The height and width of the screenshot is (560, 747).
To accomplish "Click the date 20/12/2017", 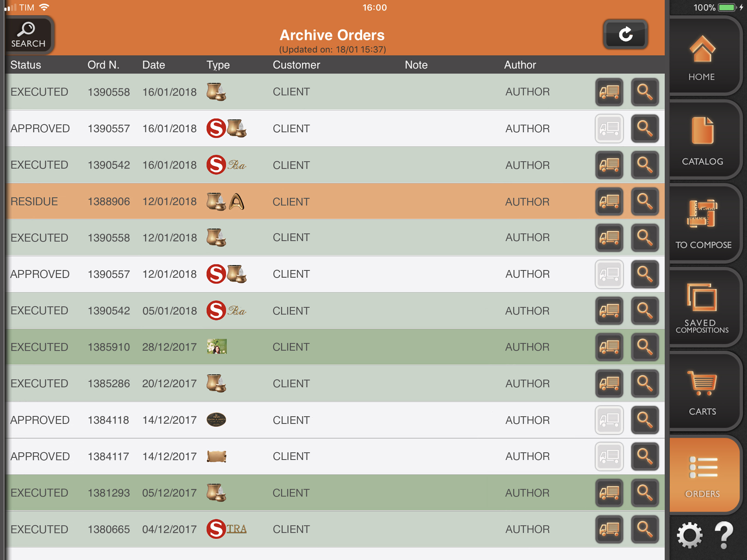I will point(170,384).
